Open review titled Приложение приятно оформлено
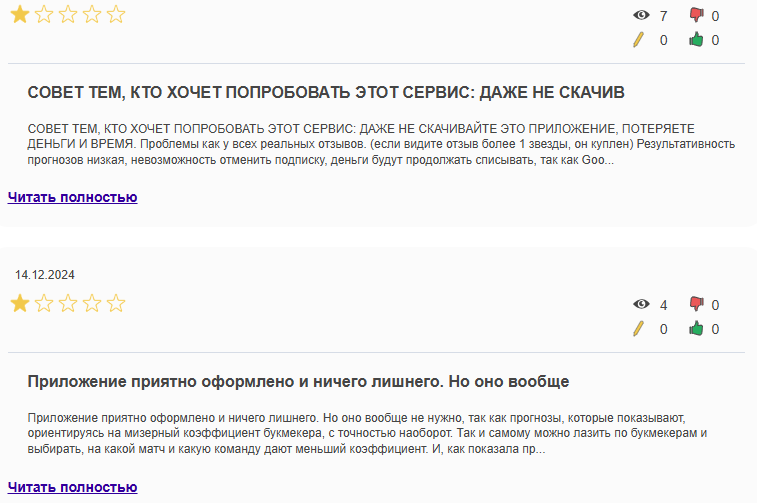Viewport: 757px width, 503px height. pos(298,382)
